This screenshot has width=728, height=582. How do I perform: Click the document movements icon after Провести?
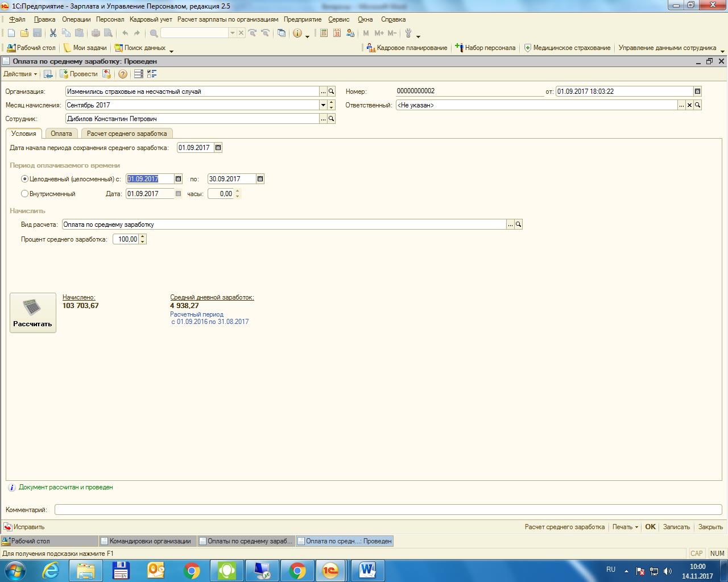tap(106, 74)
